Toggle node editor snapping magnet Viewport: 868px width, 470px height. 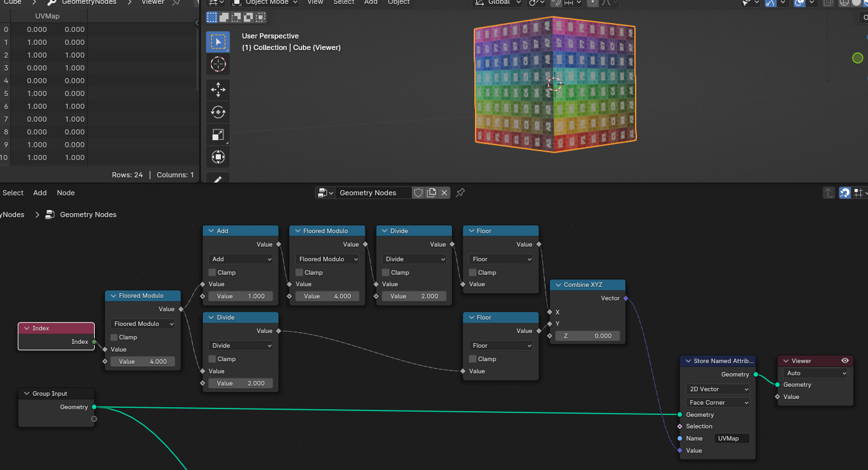(845, 193)
